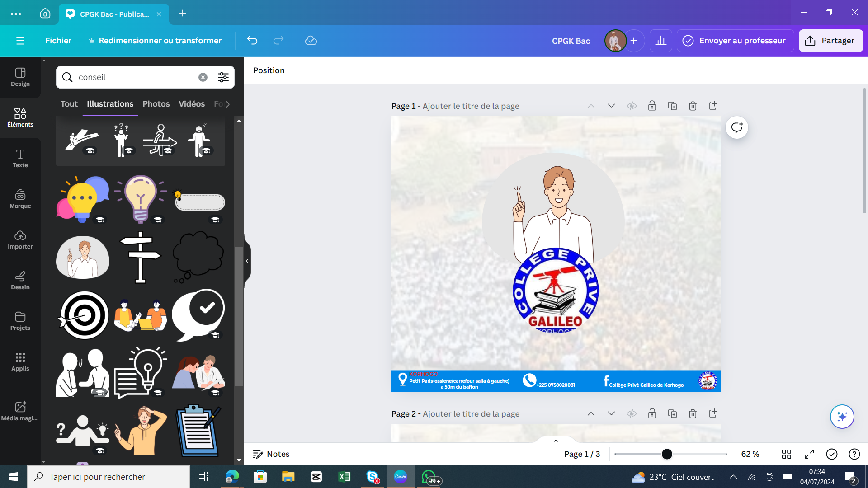Viewport: 868px width, 488px height.
Task: Toggle the lock on Page 1
Action: tap(652, 106)
